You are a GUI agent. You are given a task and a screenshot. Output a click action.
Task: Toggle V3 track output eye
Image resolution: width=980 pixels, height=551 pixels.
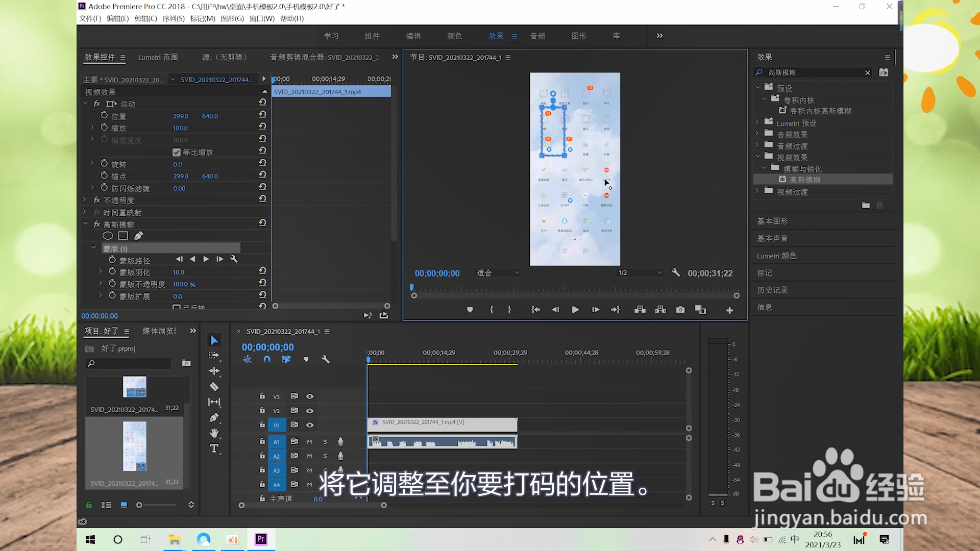[309, 396]
